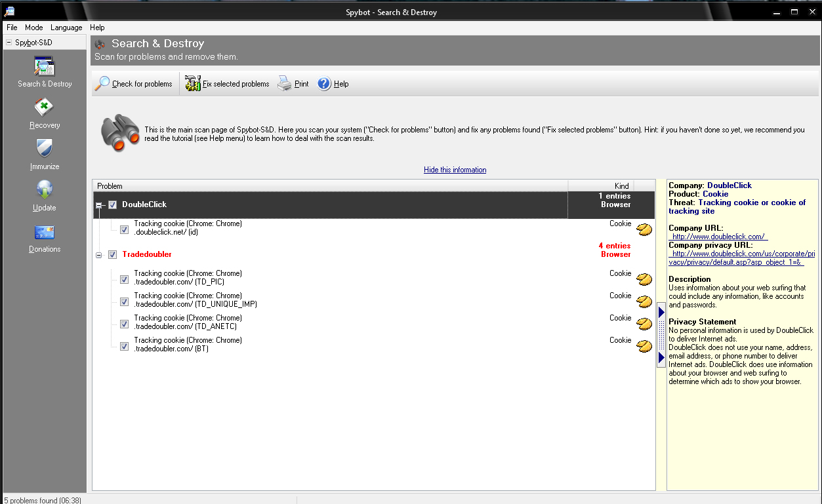The image size is (822, 504).
Task: Open the File menu
Action: (x=12, y=28)
